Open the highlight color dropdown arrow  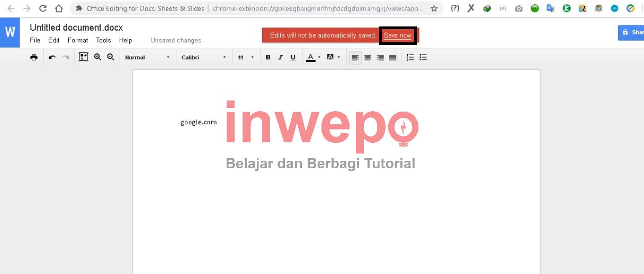point(339,57)
